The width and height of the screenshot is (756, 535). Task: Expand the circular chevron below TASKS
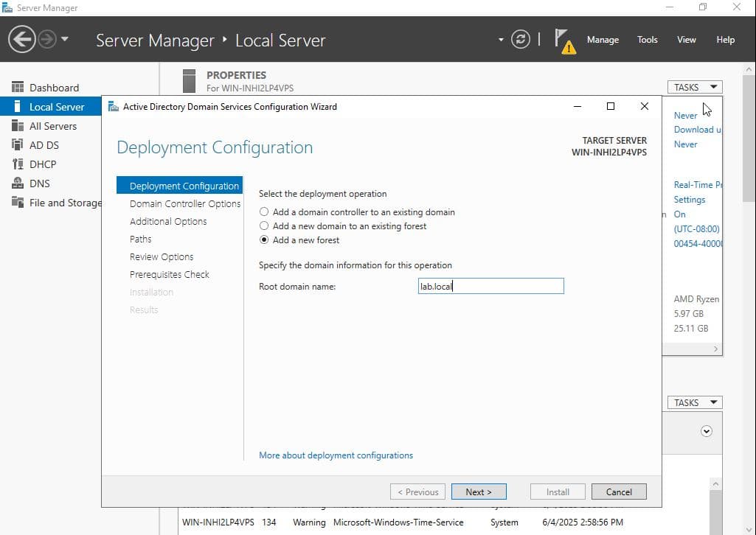[707, 432]
